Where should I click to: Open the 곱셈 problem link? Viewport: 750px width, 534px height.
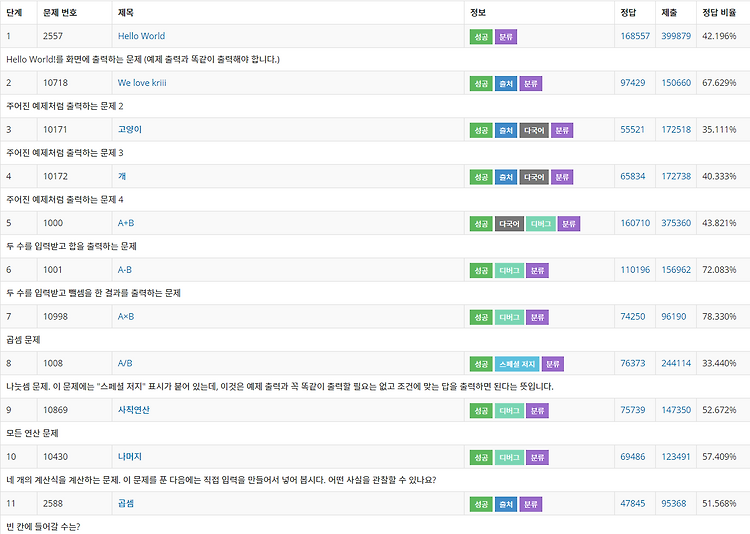tap(126, 504)
